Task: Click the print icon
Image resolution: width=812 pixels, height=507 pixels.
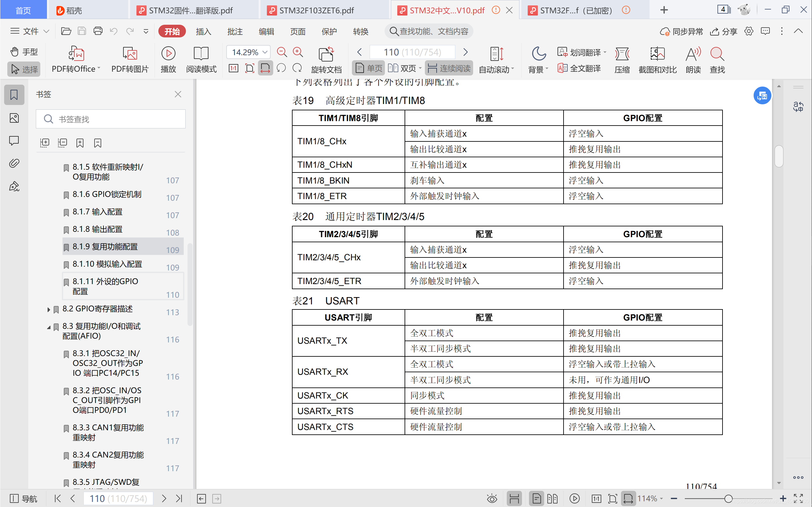Action: [98, 31]
